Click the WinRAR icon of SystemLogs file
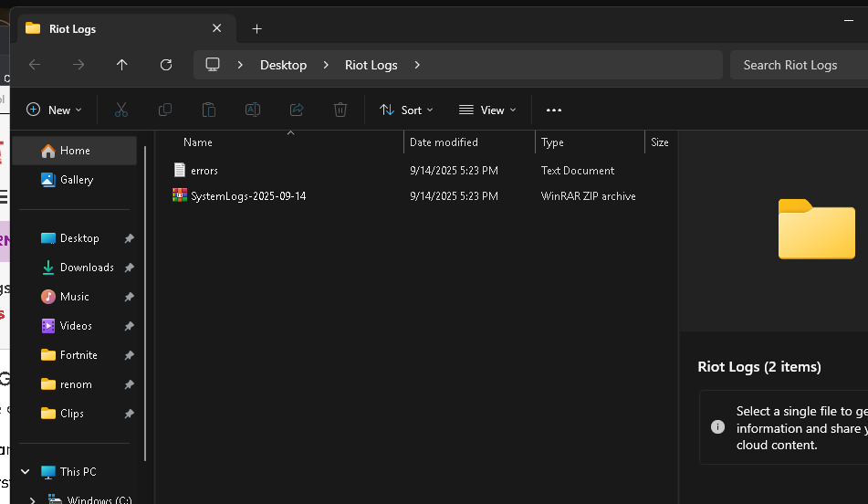This screenshot has height=504, width=868. pyautogui.click(x=180, y=195)
